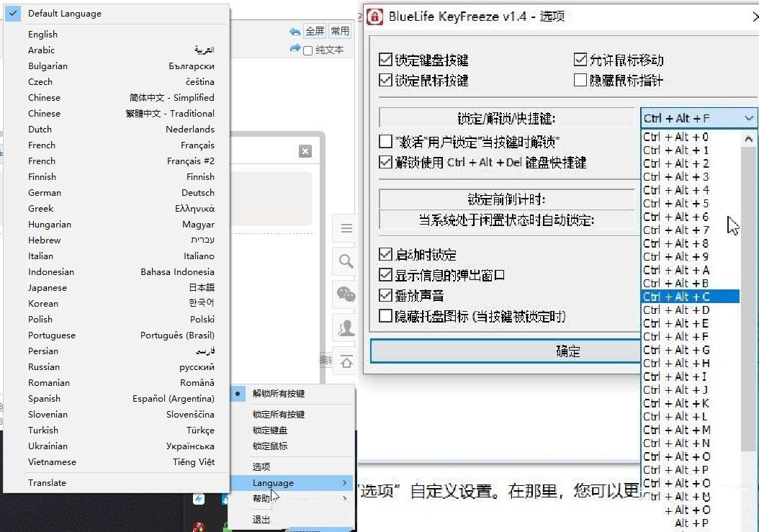
Task: Click the blue back arrow next to 全屏
Action: coord(295,31)
